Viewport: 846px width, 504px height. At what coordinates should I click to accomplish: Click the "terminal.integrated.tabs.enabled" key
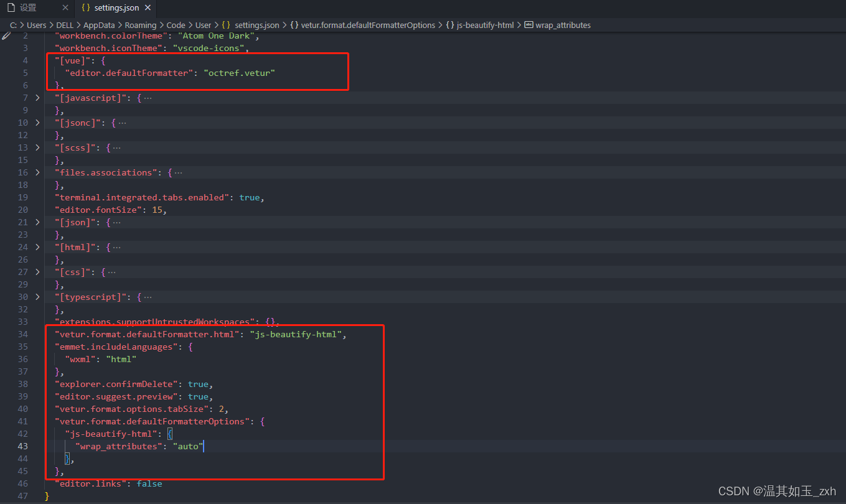coord(142,197)
